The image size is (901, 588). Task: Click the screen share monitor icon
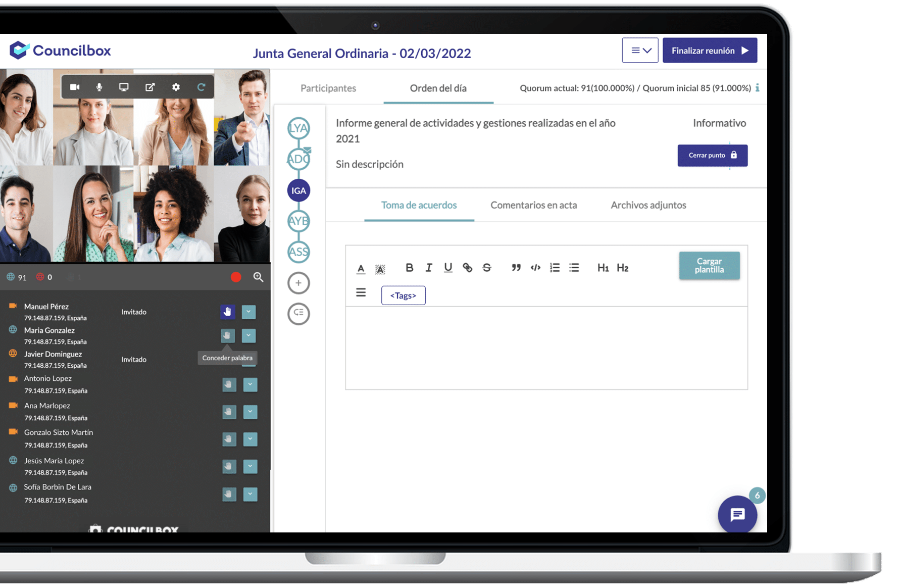[x=124, y=87]
